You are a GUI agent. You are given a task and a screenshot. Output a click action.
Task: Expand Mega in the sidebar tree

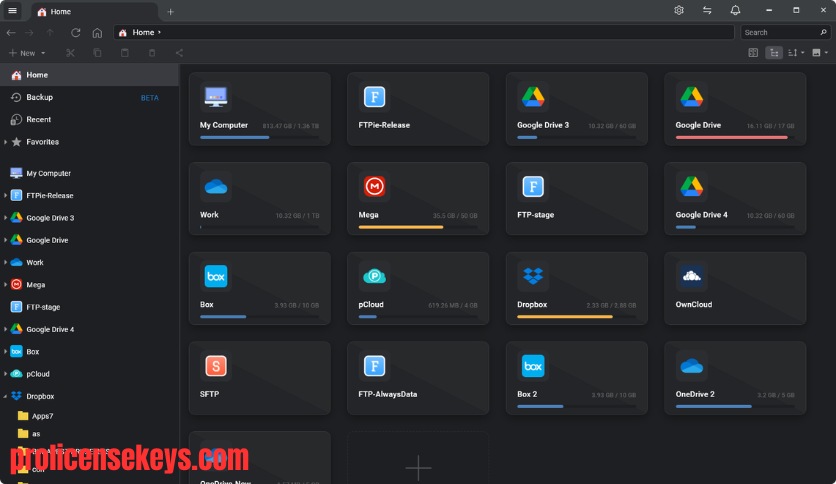tap(5, 285)
